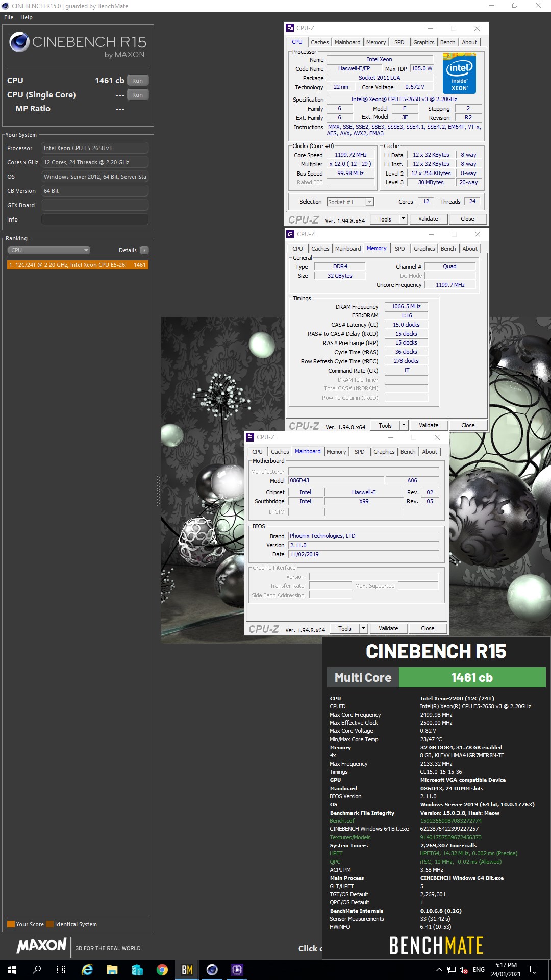551x980 pixels.
Task: Open Task View on taskbar
Action: (61, 970)
